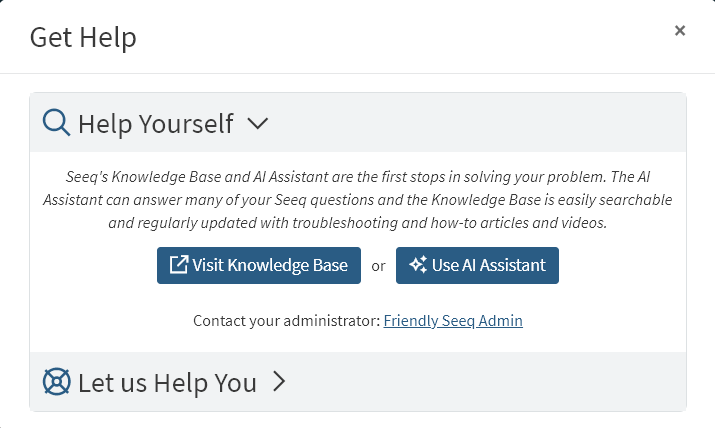Launch the Use AI Assistant button
Viewport: 715px width, 428px height.
coord(477,265)
